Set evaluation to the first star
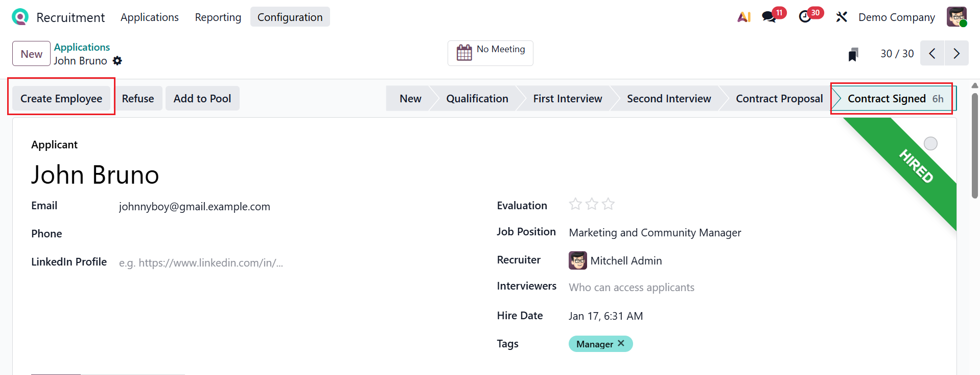This screenshot has width=980, height=375. click(x=575, y=205)
